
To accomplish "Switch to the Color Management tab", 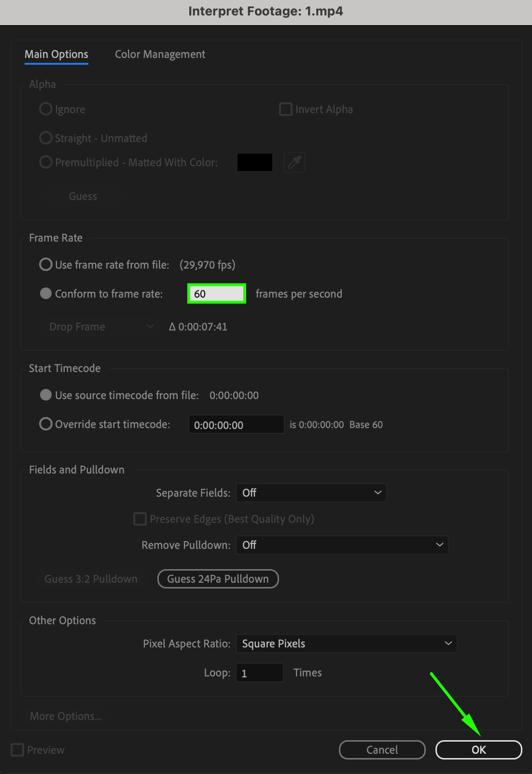I will pos(160,54).
